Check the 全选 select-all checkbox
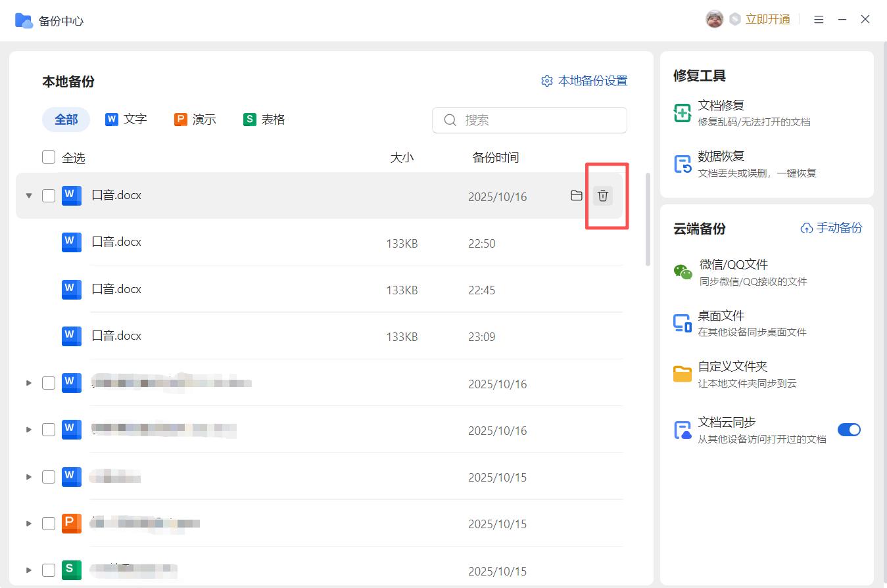 49,158
